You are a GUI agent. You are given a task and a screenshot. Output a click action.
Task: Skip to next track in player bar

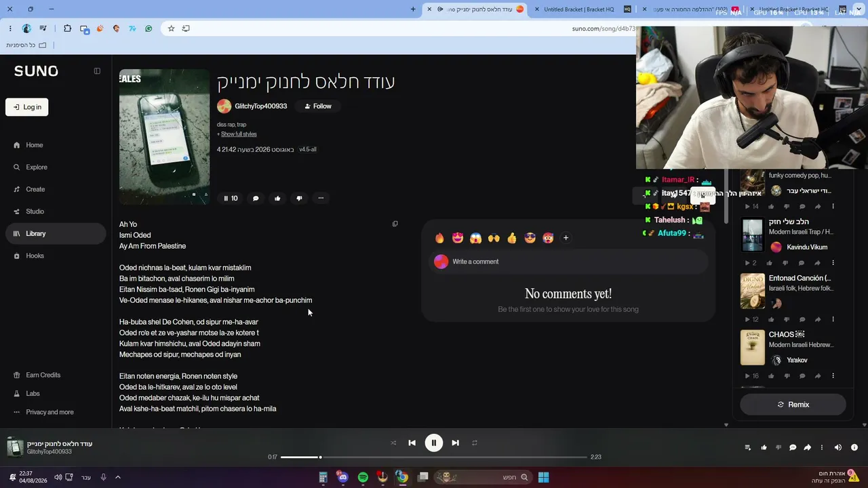(456, 443)
